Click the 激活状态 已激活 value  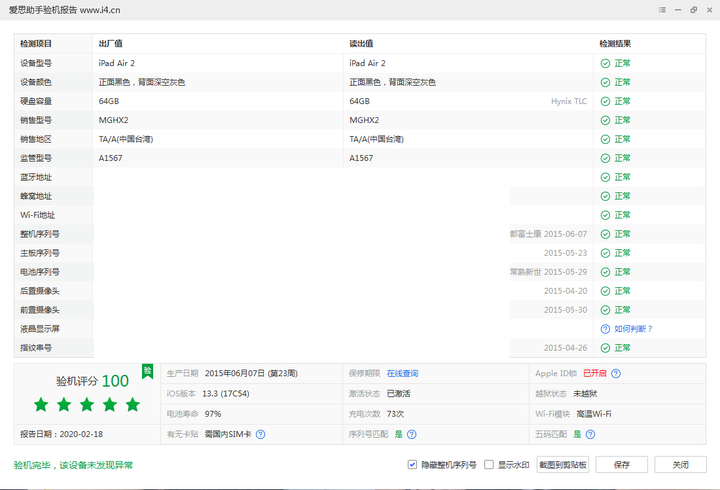(x=399, y=394)
